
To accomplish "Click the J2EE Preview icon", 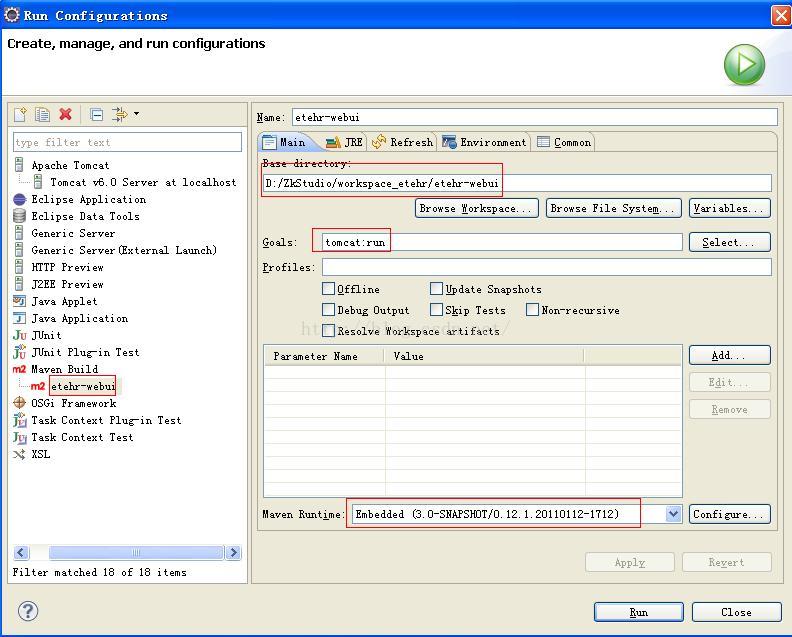I will [x=19, y=284].
